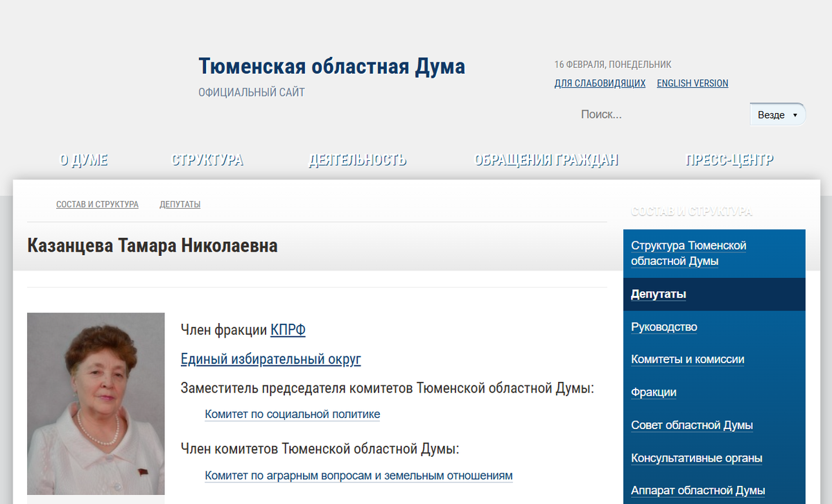
Task: Open the Фракции sidebar section
Action: tap(652, 392)
